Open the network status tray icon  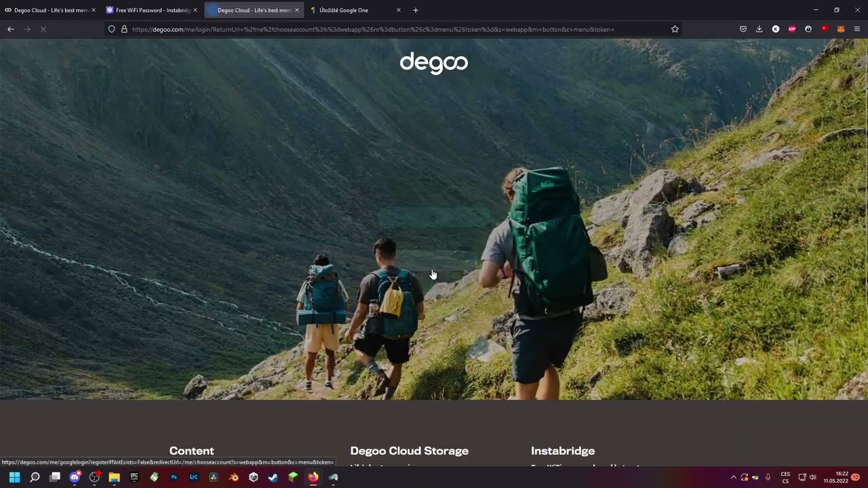[802, 477]
